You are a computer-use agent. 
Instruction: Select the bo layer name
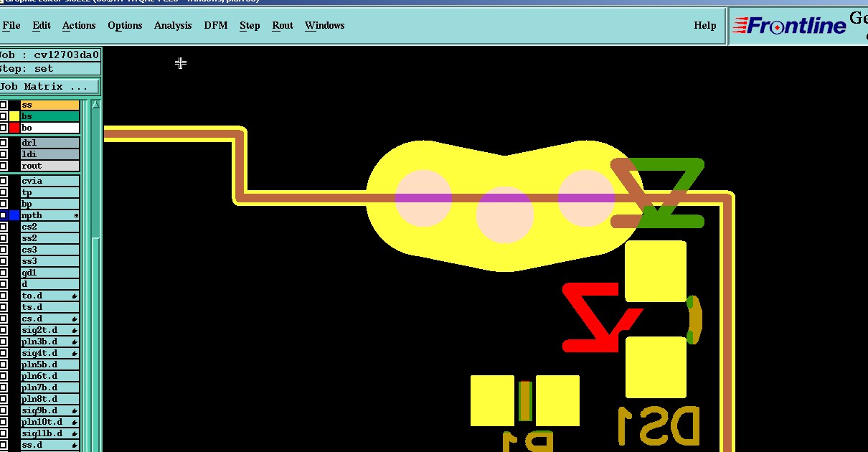[x=49, y=128]
